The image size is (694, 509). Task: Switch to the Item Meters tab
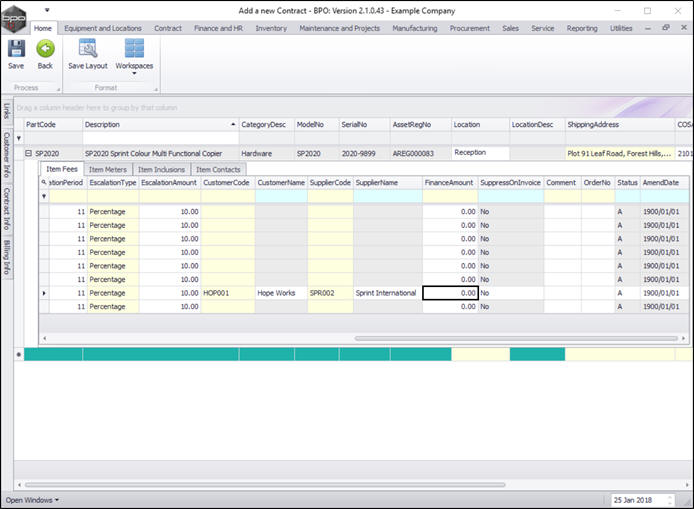tap(108, 170)
